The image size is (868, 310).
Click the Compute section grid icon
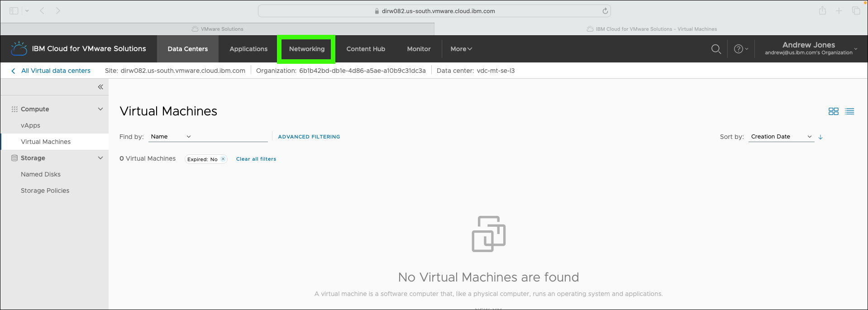pos(14,109)
